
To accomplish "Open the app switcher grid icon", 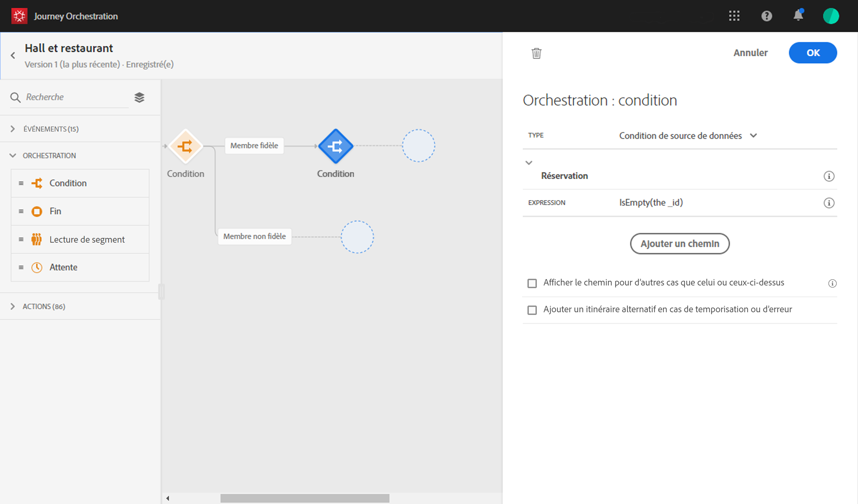I will pyautogui.click(x=734, y=16).
